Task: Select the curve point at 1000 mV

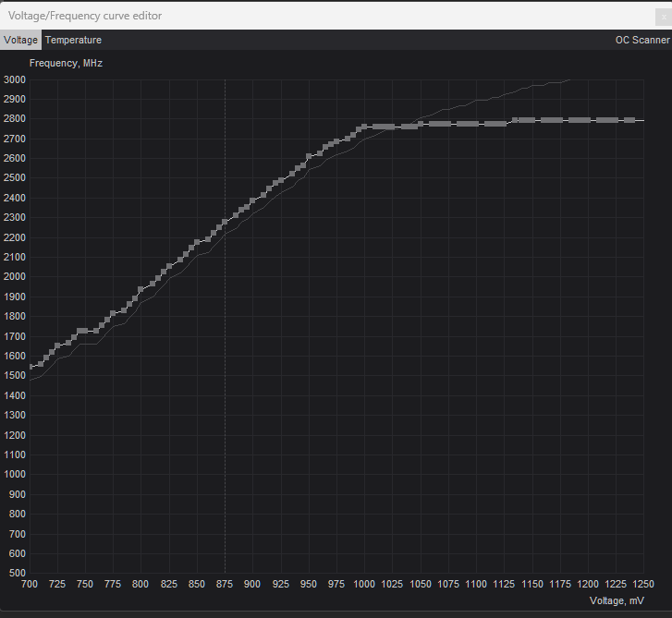Action: click(x=364, y=127)
